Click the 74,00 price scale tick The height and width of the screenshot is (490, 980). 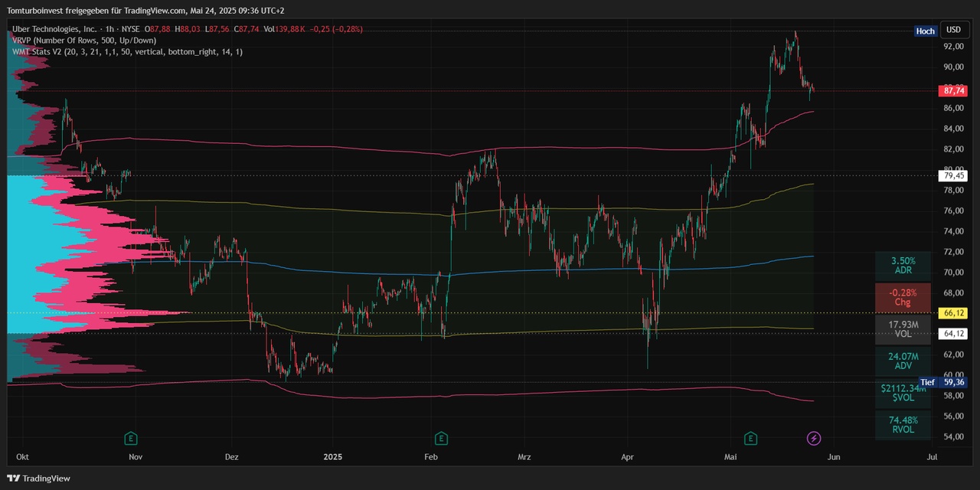pyautogui.click(x=953, y=231)
